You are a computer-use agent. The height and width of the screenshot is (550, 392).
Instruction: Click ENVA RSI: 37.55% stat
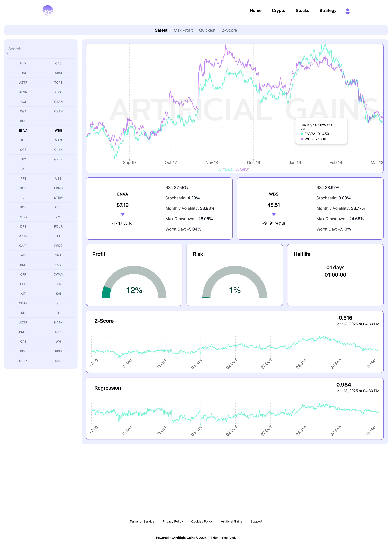(x=177, y=188)
